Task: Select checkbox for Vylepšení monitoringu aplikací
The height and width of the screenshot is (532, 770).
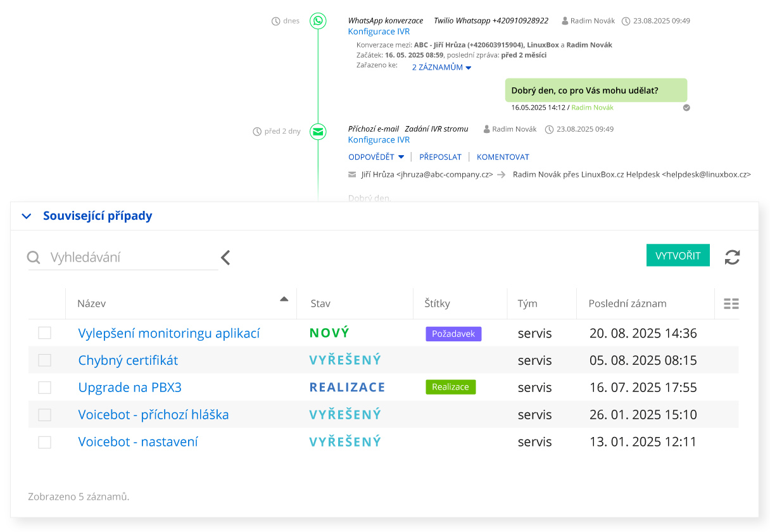Action: click(x=44, y=333)
